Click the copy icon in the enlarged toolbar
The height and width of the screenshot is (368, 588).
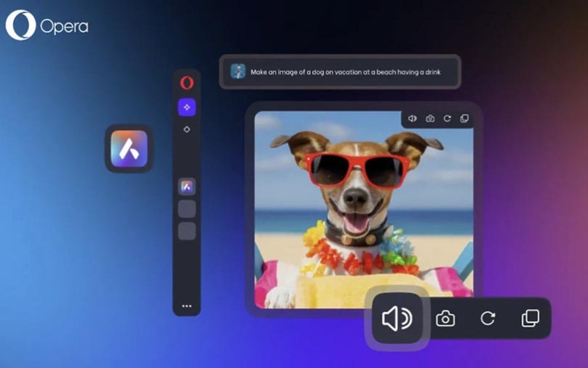(x=531, y=318)
